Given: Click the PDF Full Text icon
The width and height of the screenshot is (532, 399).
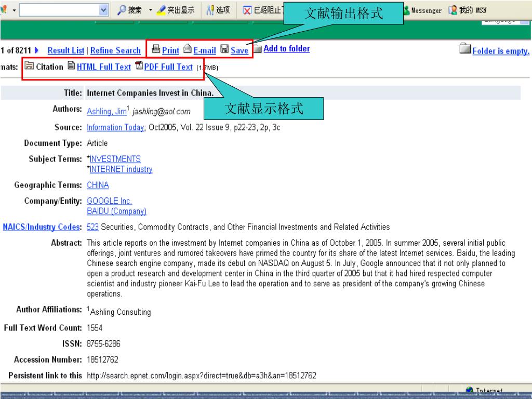Looking at the screenshot, I should click(139, 65).
